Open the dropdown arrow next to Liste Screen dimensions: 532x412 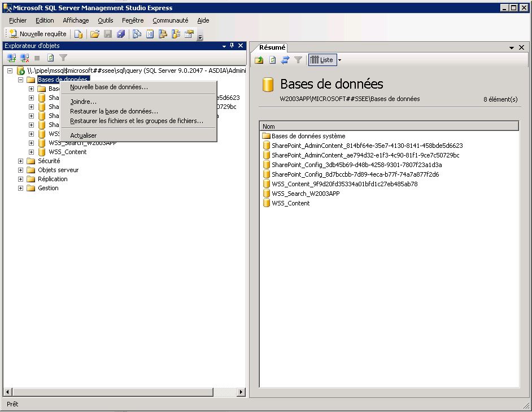(339, 60)
